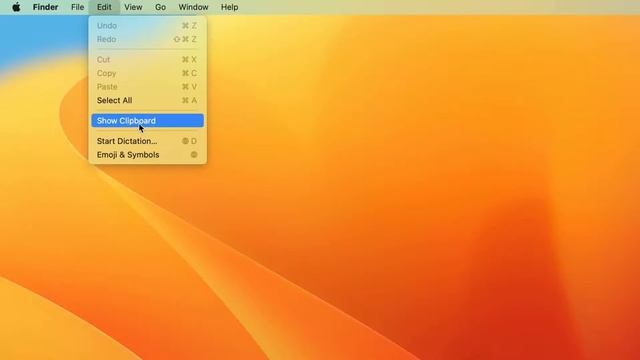The image size is (640, 360).
Task: Click the dimmed Cut menu item
Action: pos(147,60)
